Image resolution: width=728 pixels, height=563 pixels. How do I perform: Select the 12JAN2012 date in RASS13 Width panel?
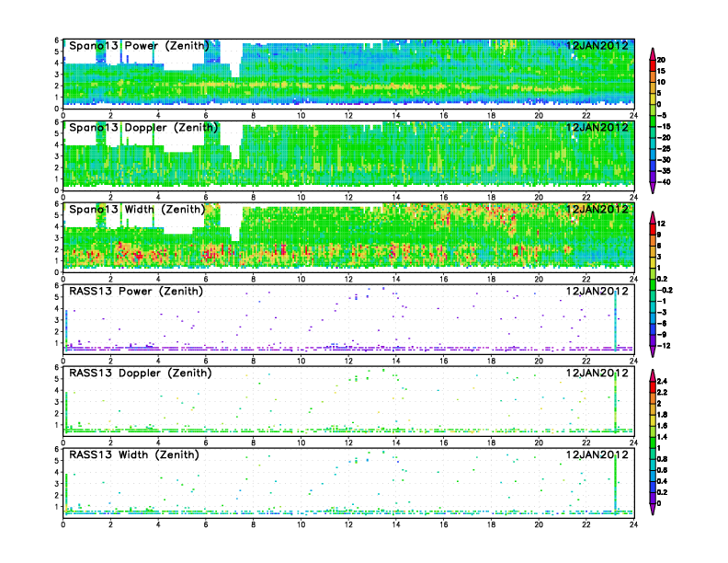click(597, 454)
